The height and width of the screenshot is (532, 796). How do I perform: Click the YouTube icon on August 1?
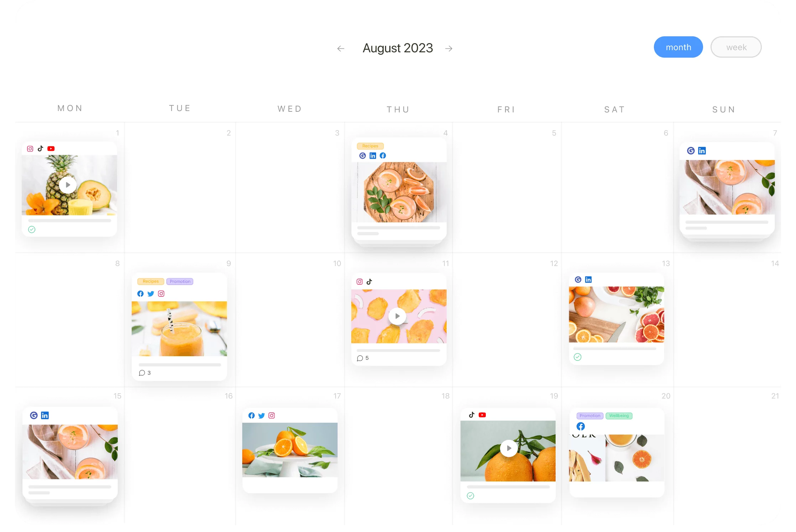(x=51, y=148)
